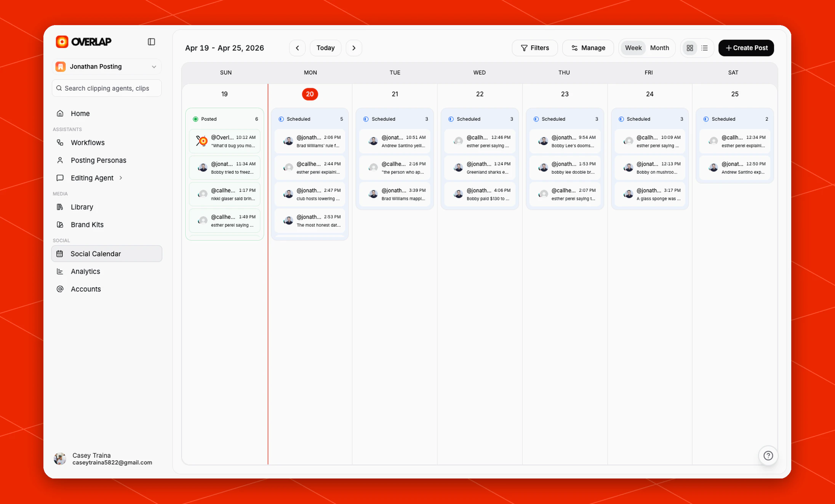Screen dimensions: 835x504
Task: Click Sunday Posted group header
Action: (x=225, y=119)
